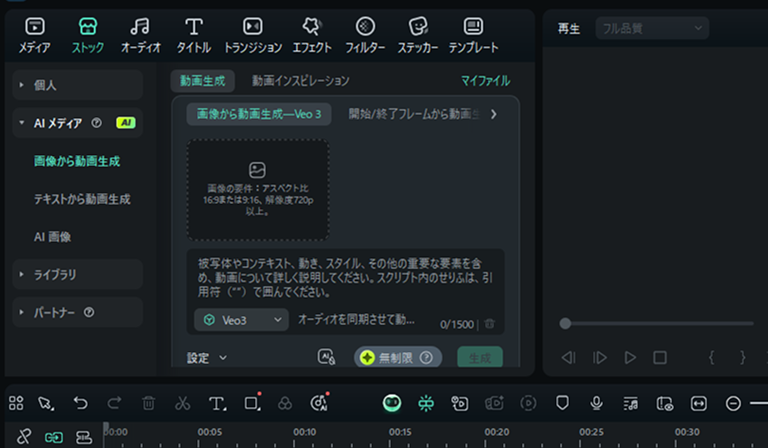
Task: Click the trash icon to clear prompt
Action: point(489,323)
